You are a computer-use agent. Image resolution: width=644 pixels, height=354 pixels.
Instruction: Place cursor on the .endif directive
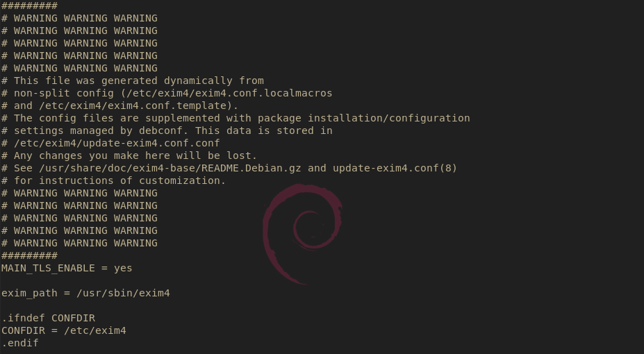(20, 343)
